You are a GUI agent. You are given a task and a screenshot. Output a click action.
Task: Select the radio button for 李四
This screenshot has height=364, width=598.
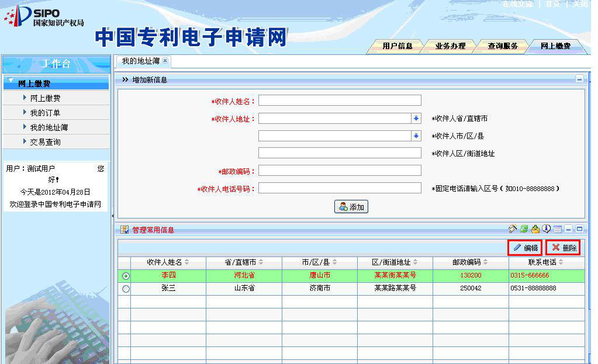coord(126,276)
